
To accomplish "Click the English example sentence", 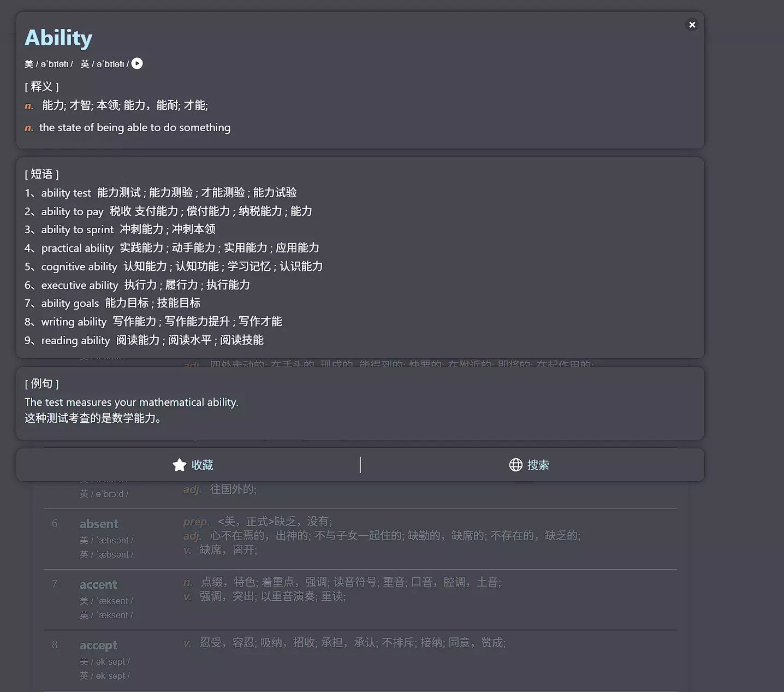I will click(132, 402).
